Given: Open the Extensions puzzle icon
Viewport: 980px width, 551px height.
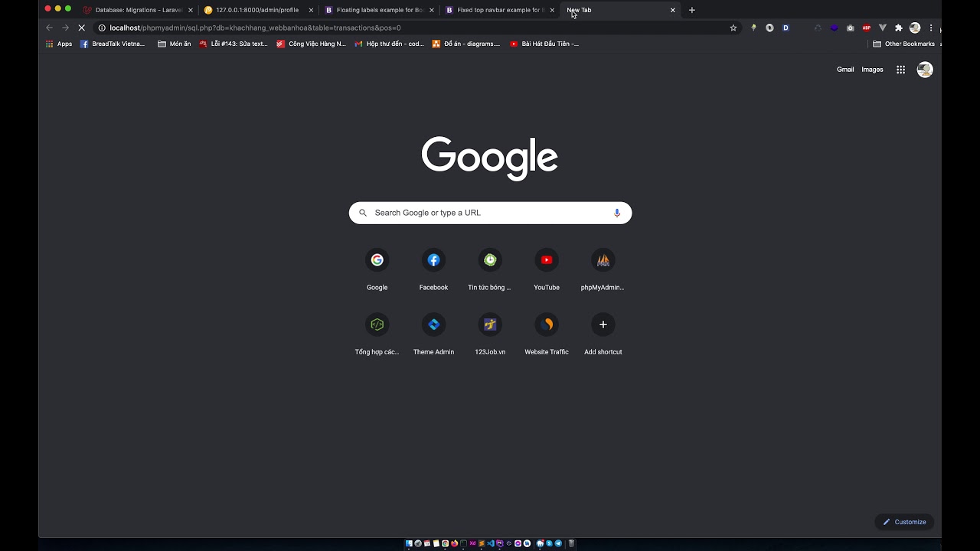Looking at the screenshot, I should coord(899,28).
